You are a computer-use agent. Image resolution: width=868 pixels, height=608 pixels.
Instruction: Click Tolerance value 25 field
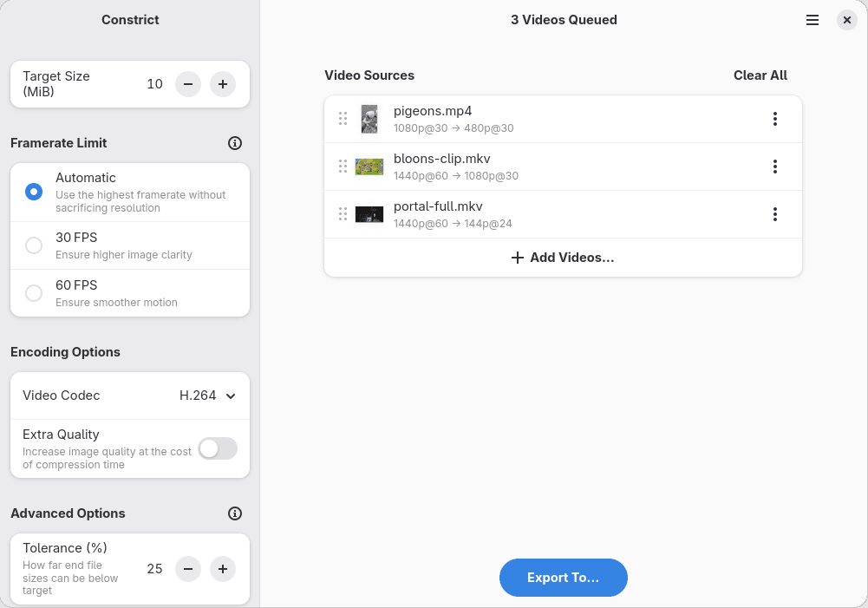(154, 569)
